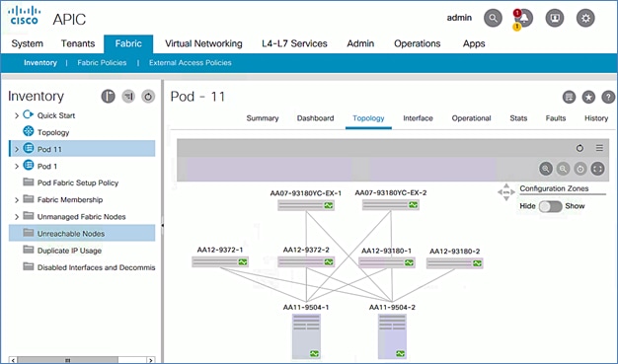Go to External Access Policies submenu
The width and height of the screenshot is (618, 364).
click(x=190, y=63)
